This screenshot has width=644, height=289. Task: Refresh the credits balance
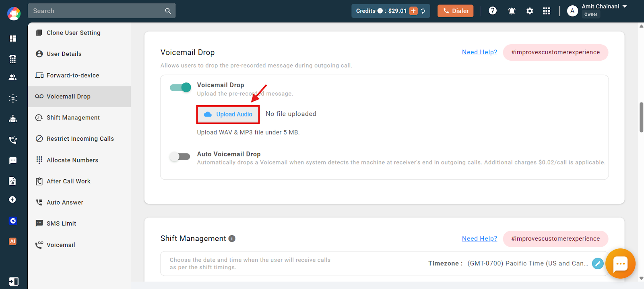[423, 11]
